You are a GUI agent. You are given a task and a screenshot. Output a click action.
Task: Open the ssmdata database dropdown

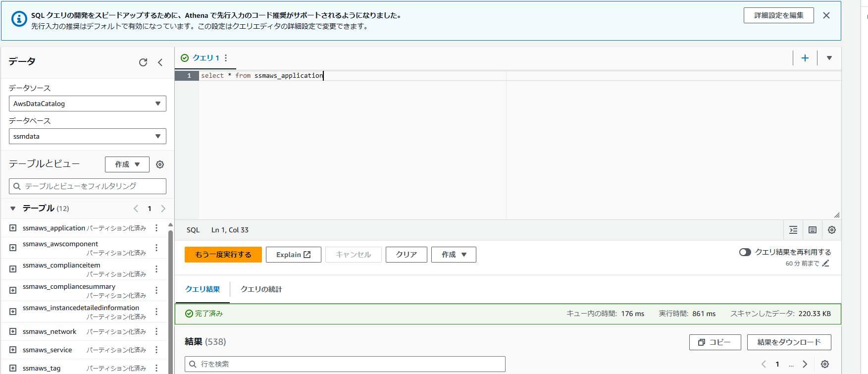(x=88, y=136)
